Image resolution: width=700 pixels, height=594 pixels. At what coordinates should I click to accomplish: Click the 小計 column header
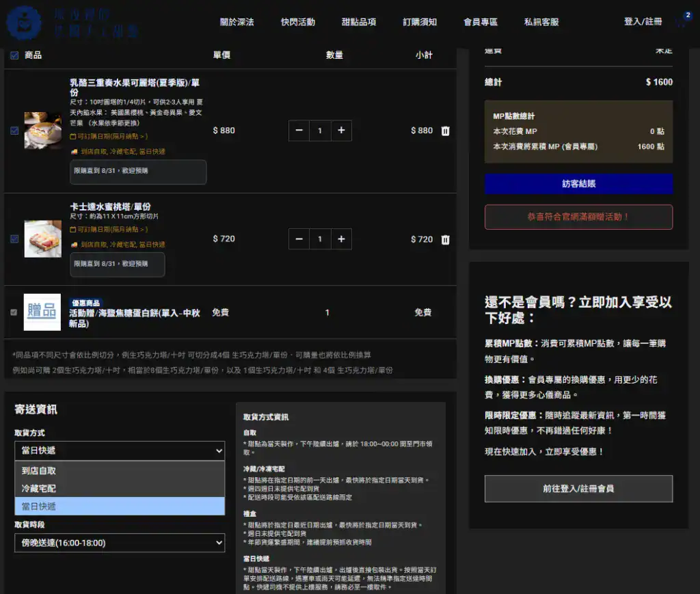pyautogui.click(x=424, y=55)
